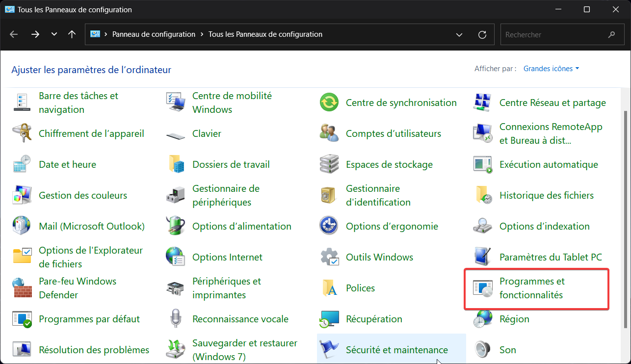The height and width of the screenshot is (364, 631).
Task: Click Paramètres du Tablet PC icon
Action: 482,257
